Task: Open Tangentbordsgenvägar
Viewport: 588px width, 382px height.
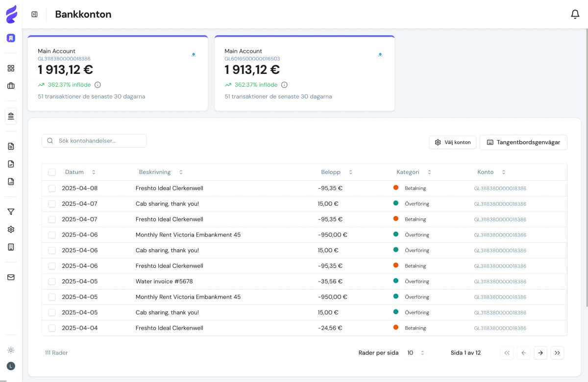Action: click(523, 142)
